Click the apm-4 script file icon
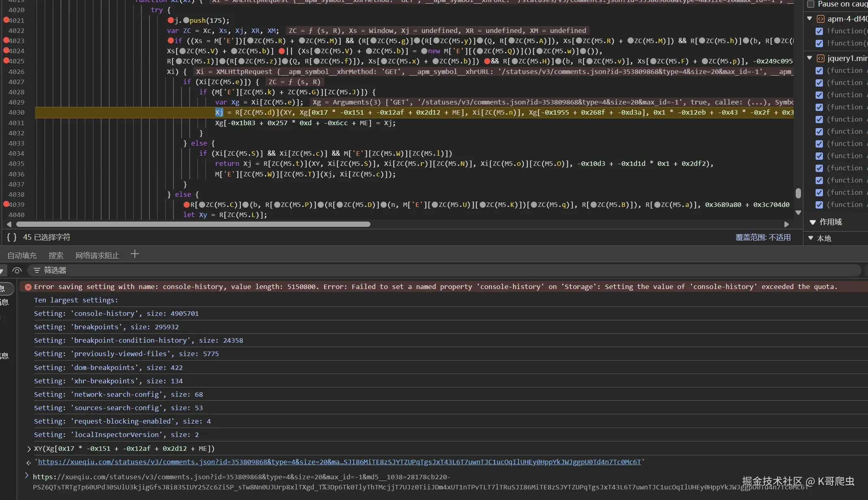868x500 pixels. click(x=820, y=19)
